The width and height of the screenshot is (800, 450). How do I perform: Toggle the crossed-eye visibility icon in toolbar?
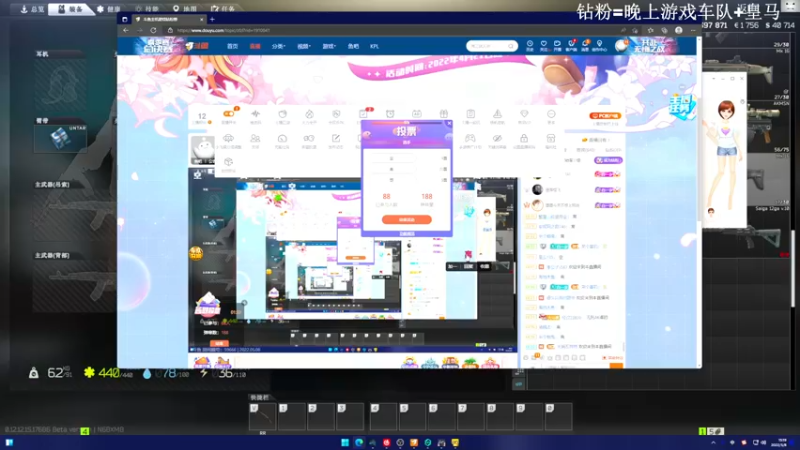[x=497, y=138]
